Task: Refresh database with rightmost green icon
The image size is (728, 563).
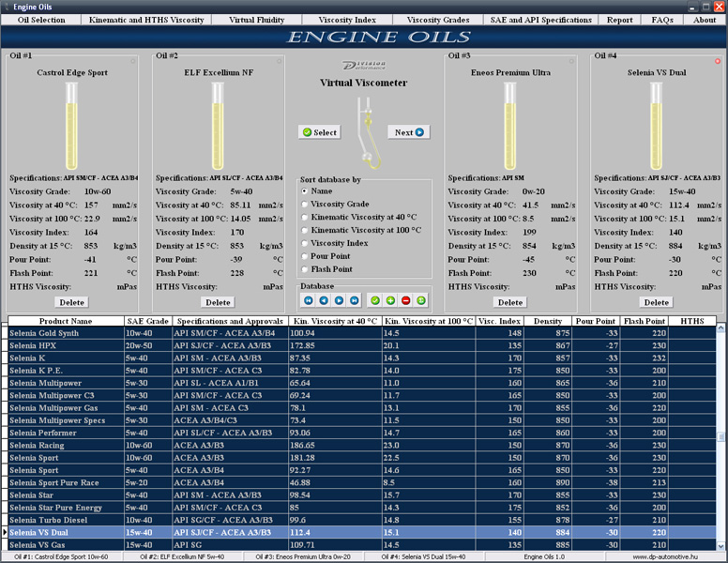Action: [x=421, y=300]
